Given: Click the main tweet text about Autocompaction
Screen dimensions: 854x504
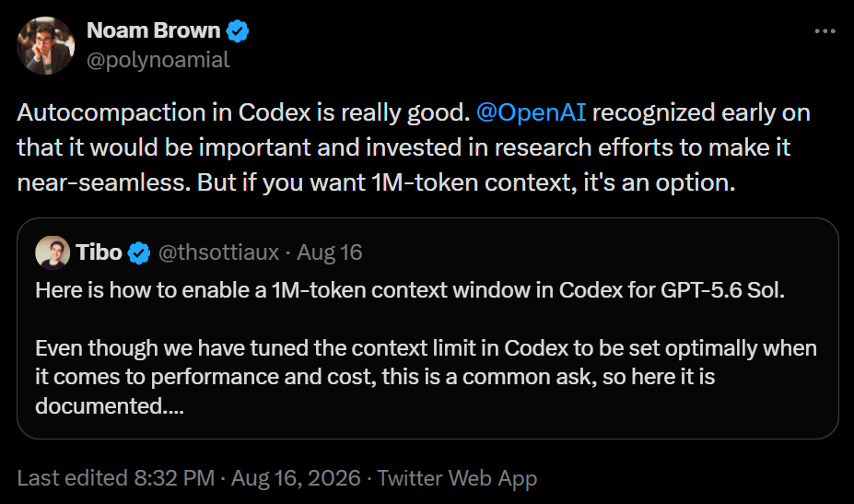Looking at the screenshot, I should tap(414, 147).
